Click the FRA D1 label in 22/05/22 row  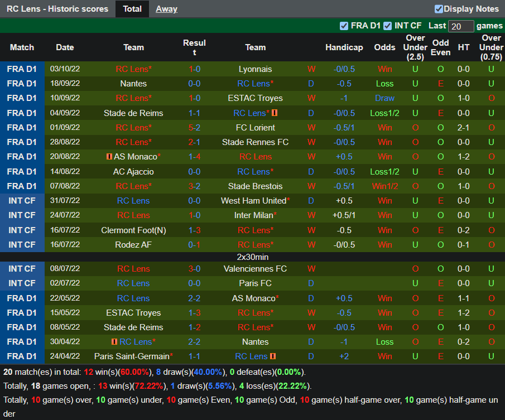(22, 298)
